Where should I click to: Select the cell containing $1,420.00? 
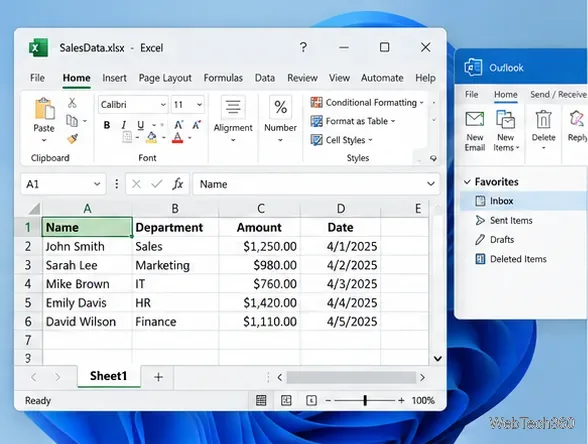point(259,303)
